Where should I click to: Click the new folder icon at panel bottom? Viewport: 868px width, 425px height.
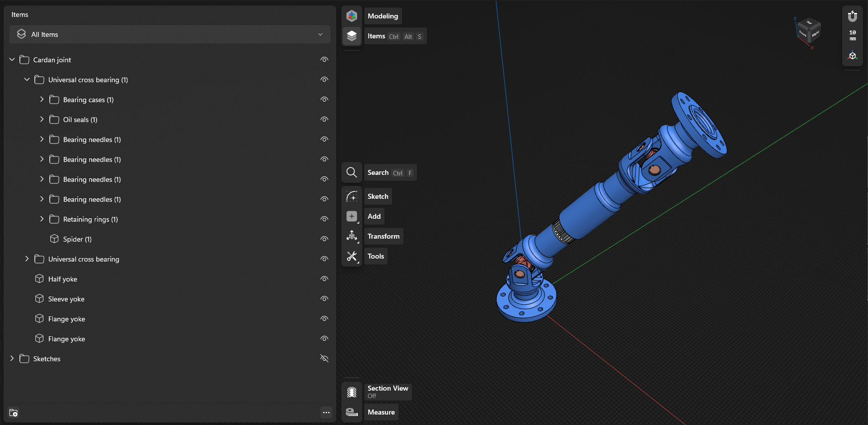(13, 413)
